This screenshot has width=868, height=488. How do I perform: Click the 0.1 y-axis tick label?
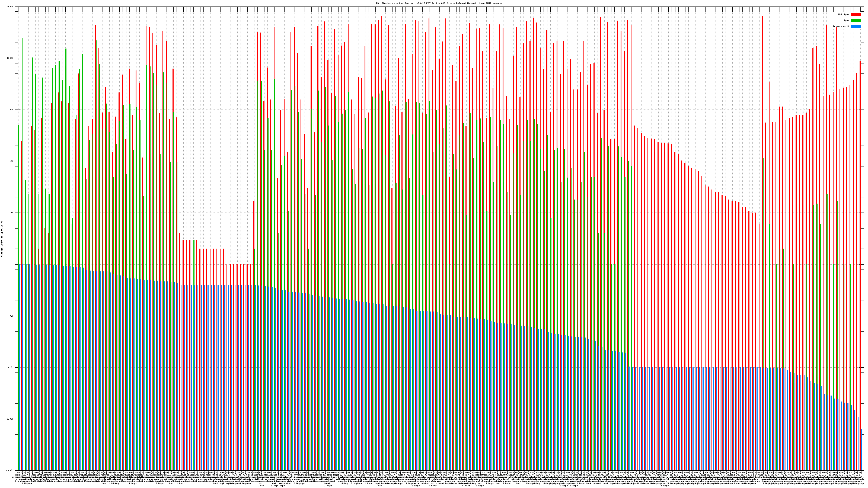tap(12, 316)
